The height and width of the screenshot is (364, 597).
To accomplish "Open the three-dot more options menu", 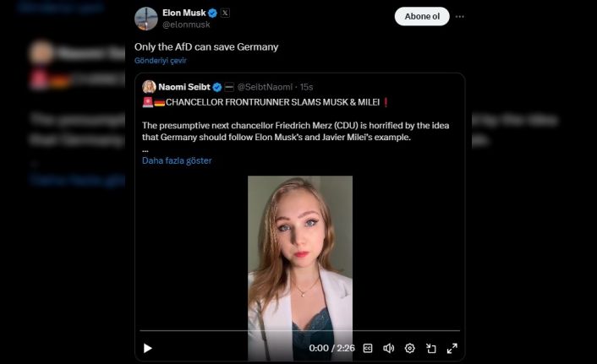I will 460,16.
